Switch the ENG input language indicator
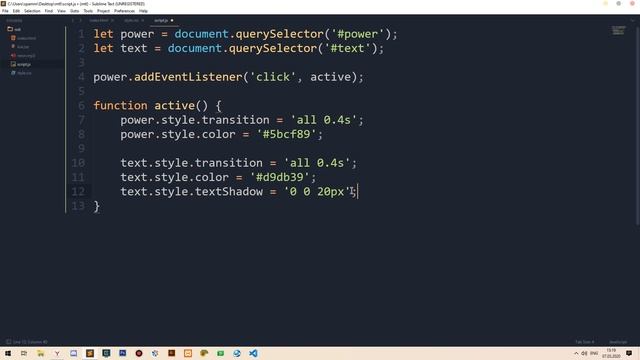 coord(594,353)
